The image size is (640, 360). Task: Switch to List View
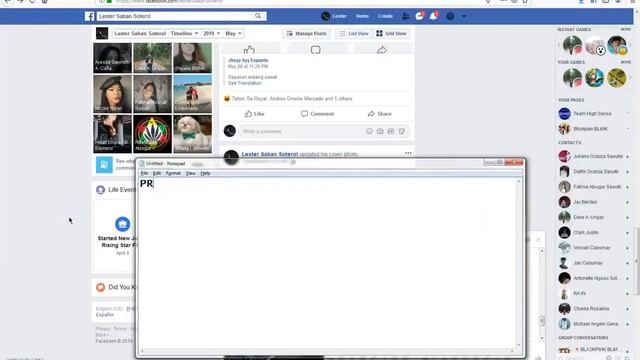point(354,33)
